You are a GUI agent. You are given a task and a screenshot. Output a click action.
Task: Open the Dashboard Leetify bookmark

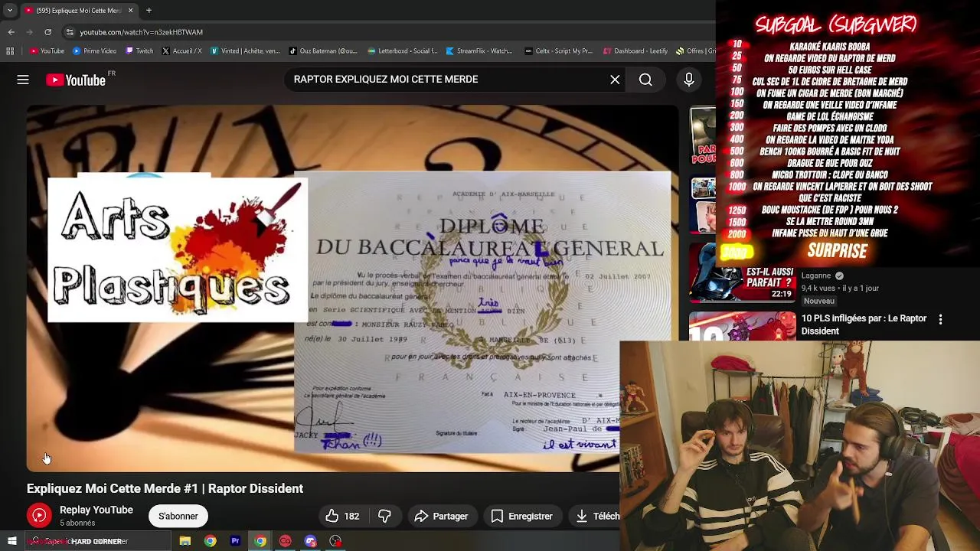pos(635,51)
